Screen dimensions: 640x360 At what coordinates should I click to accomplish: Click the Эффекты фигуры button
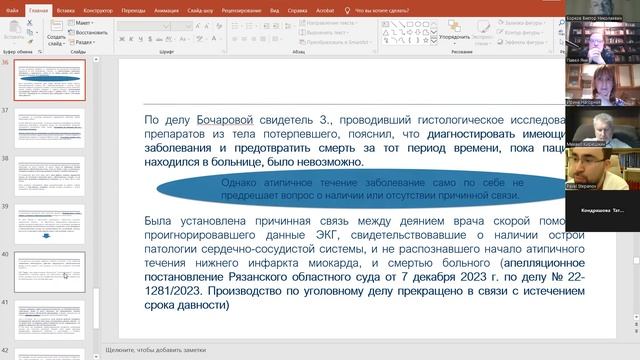(x=522, y=42)
